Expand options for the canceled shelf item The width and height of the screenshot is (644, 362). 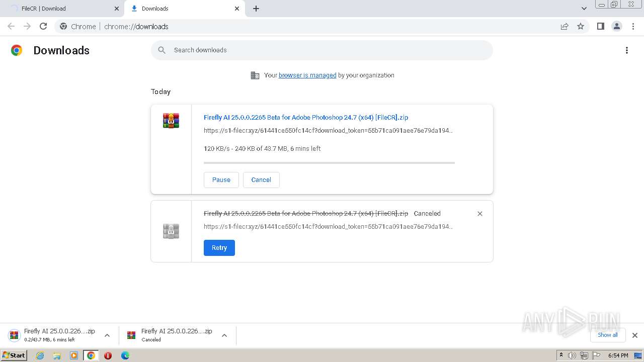pyautogui.click(x=224, y=335)
